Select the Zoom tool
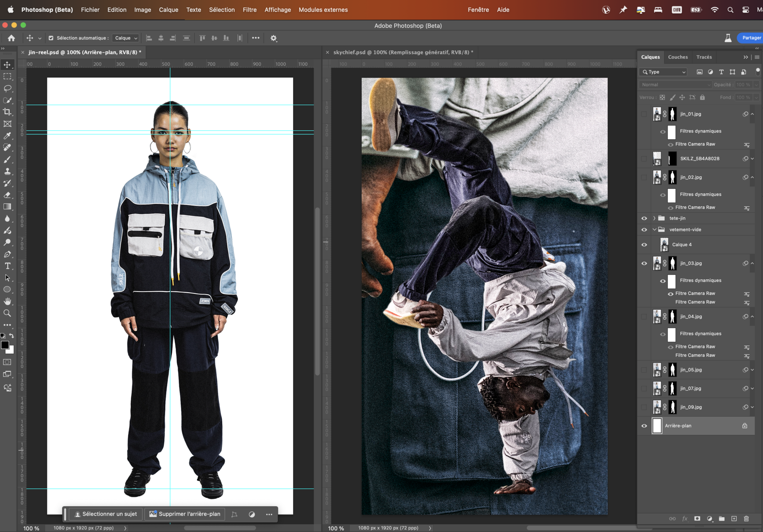Viewport: 763px width, 532px height. pyautogui.click(x=7, y=313)
